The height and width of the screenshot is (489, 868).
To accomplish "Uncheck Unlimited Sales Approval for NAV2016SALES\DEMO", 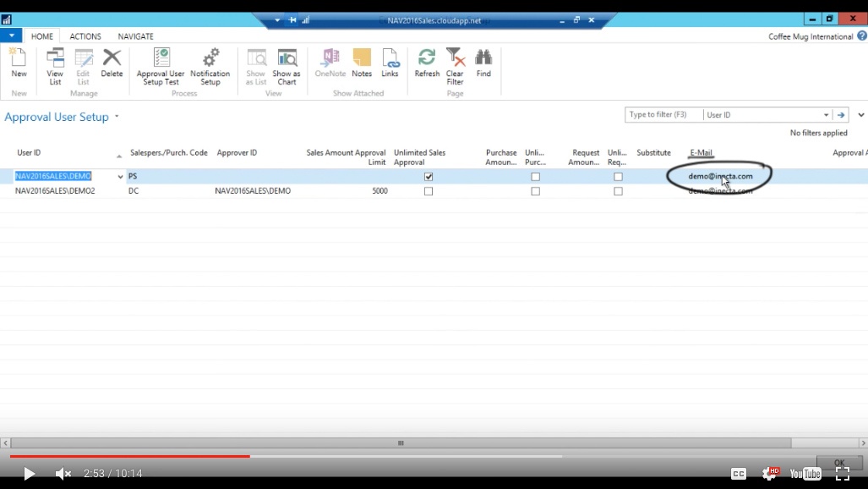I will [429, 176].
